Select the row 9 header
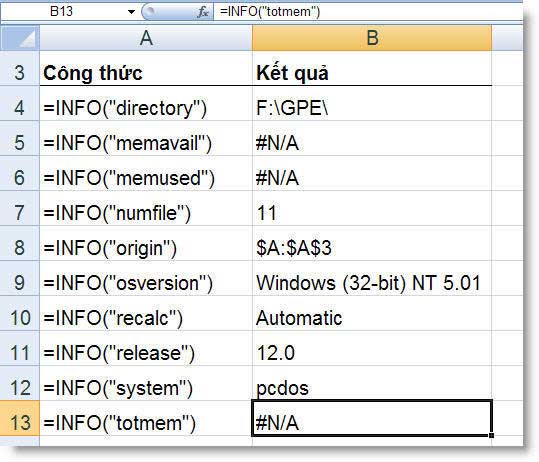The height and width of the screenshot is (462, 539). 20,283
